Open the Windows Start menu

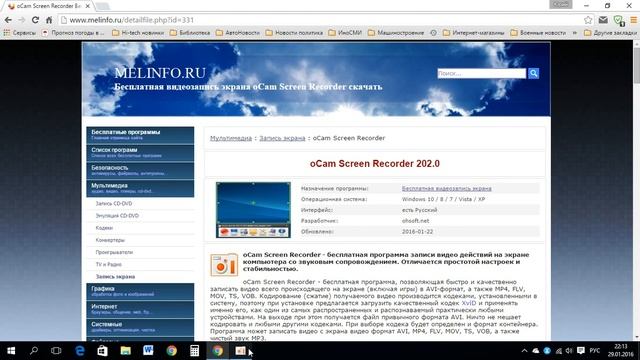pos(11,351)
